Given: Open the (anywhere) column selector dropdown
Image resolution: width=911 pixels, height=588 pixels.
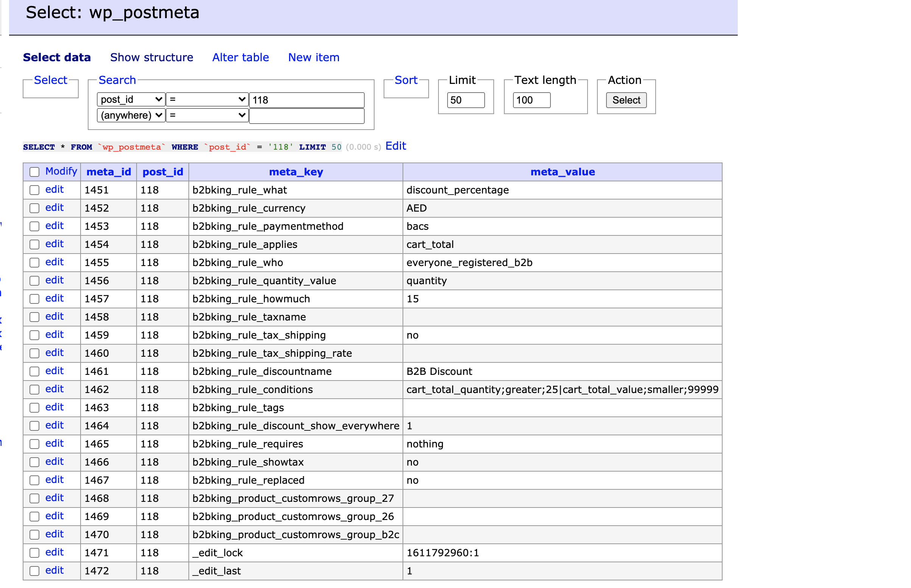Looking at the screenshot, I should pyautogui.click(x=131, y=115).
